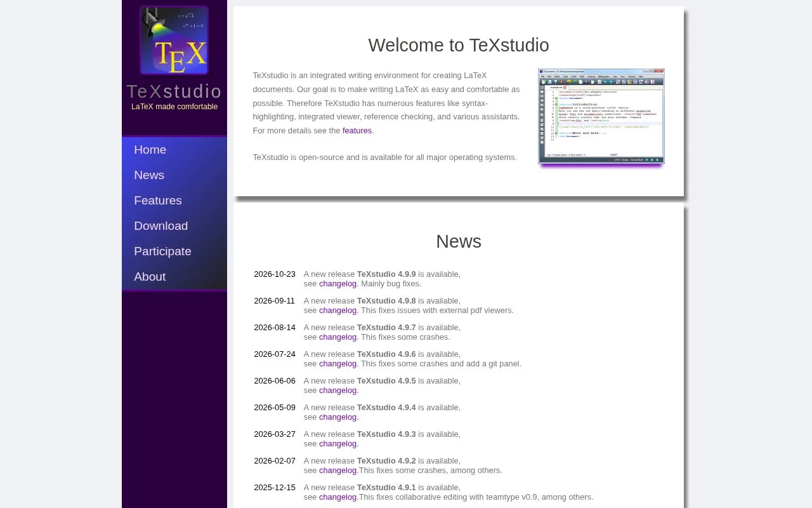The image size is (812, 508).
Task: Click the 'Welcome to TeXstudio' heading
Action: (x=459, y=45)
